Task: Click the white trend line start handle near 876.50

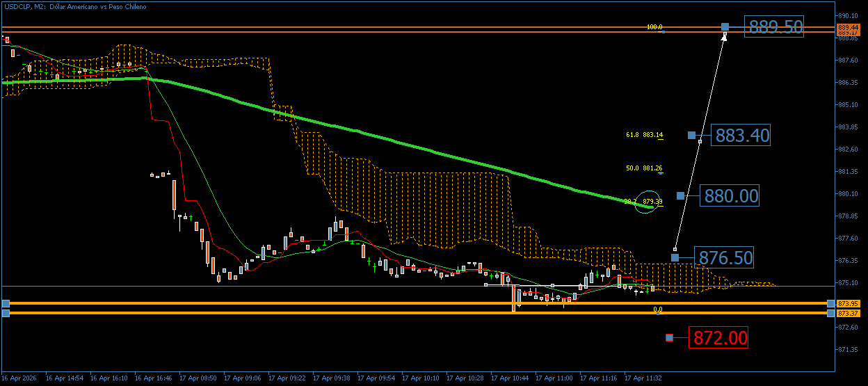Action: tap(675, 249)
